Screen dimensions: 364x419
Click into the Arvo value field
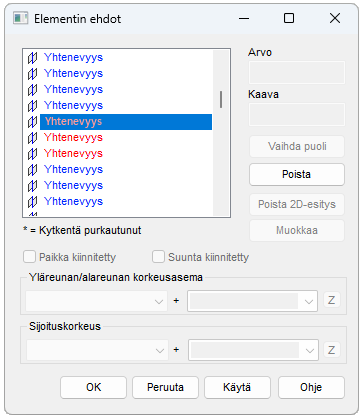coord(297,72)
